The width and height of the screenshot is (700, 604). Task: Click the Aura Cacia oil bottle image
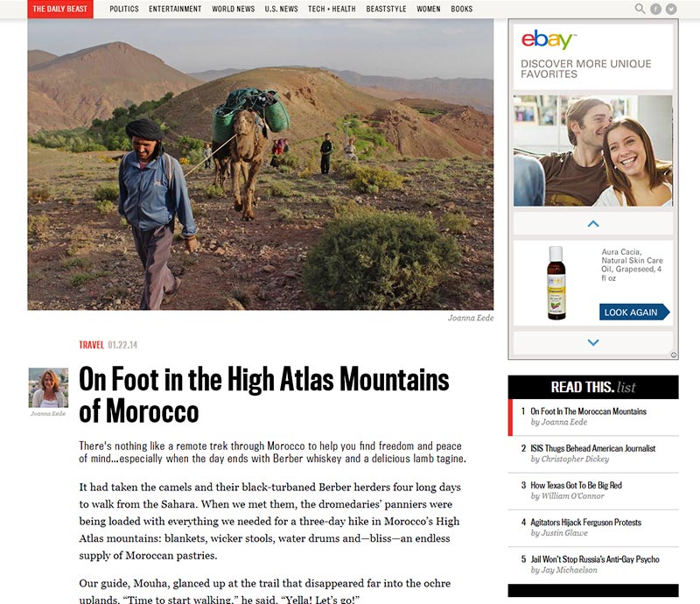click(556, 283)
